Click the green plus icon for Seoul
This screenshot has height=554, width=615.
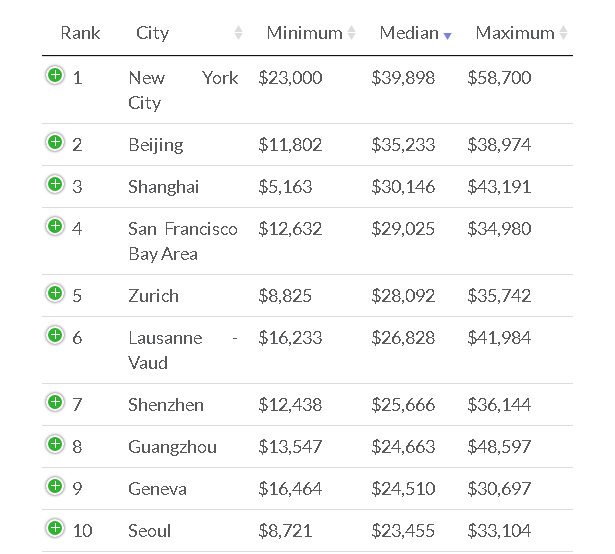(55, 528)
